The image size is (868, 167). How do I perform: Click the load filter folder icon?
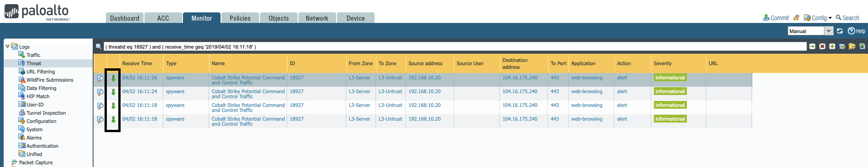coord(852,46)
